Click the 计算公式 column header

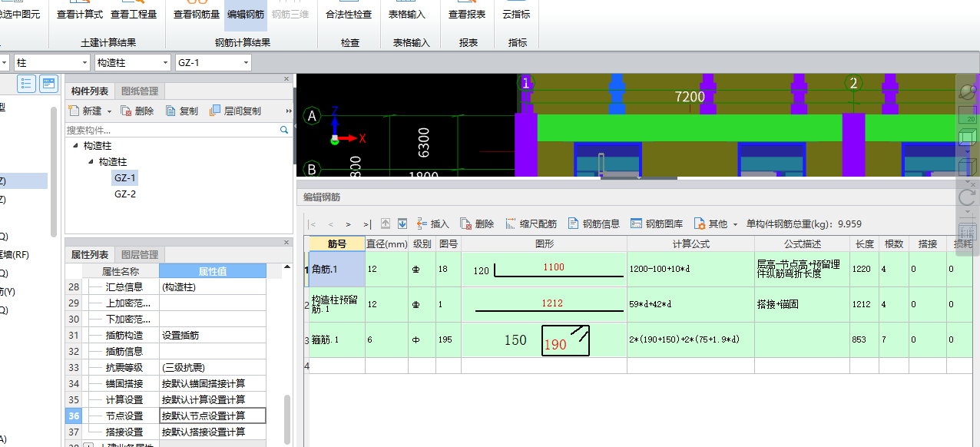(x=690, y=244)
